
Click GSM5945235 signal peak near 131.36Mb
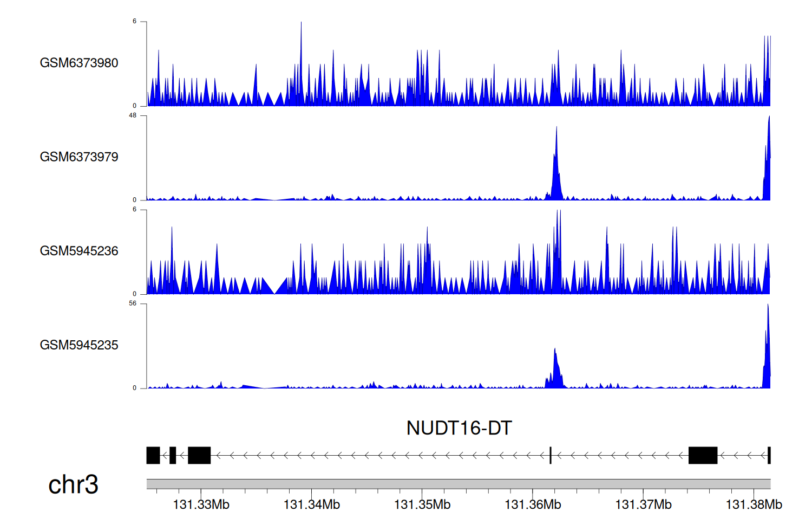pos(555,368)
